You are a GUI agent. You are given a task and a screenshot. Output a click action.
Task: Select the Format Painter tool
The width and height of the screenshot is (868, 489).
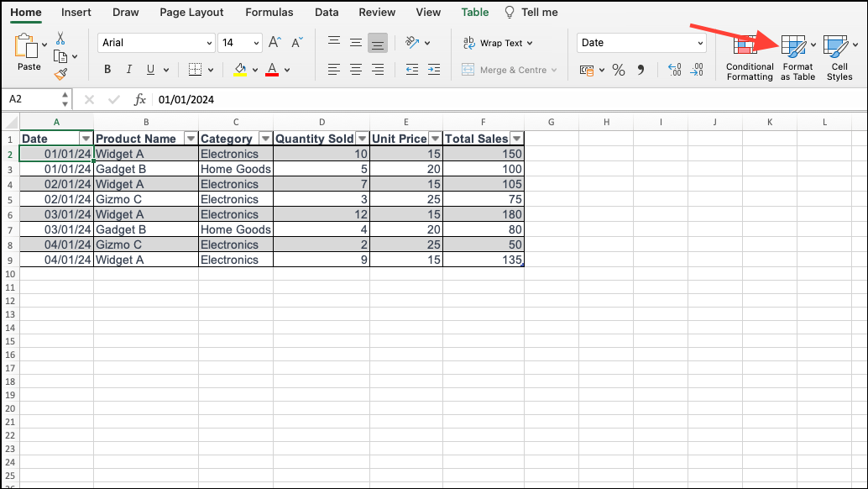click(62, 75)
